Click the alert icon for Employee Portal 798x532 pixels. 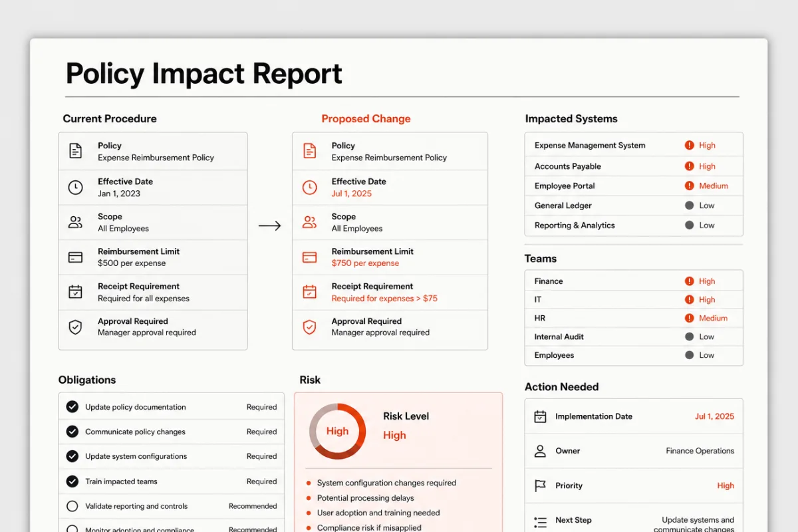click(x=690, y=186)
